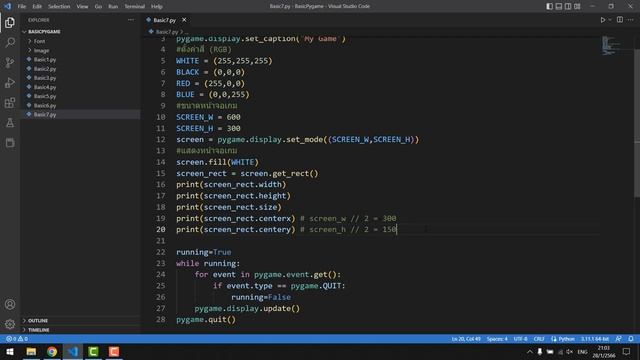The height and width of the screenshot is (360, 640).
Task: Click the VS Code taskbar icon
Action: [x=73, y=351]
